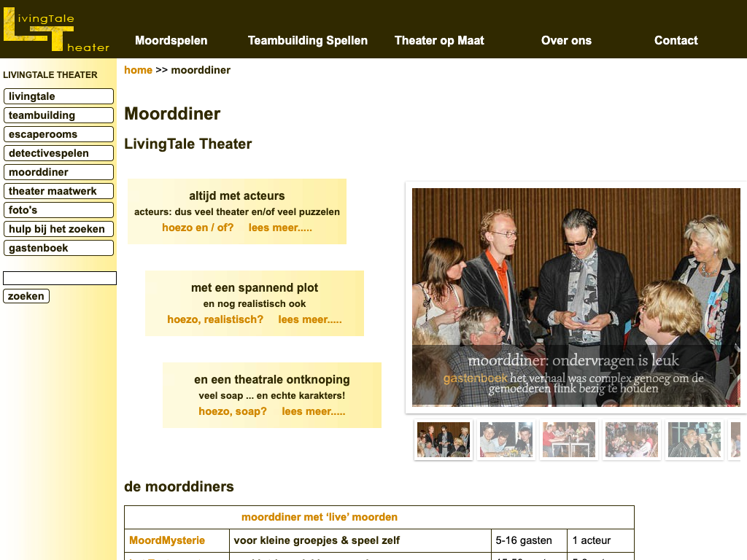The width and height of the screenshot is (747, 560).
Task: Open the Teambuilding Spellen menu
Action: (x=307, y=41)
